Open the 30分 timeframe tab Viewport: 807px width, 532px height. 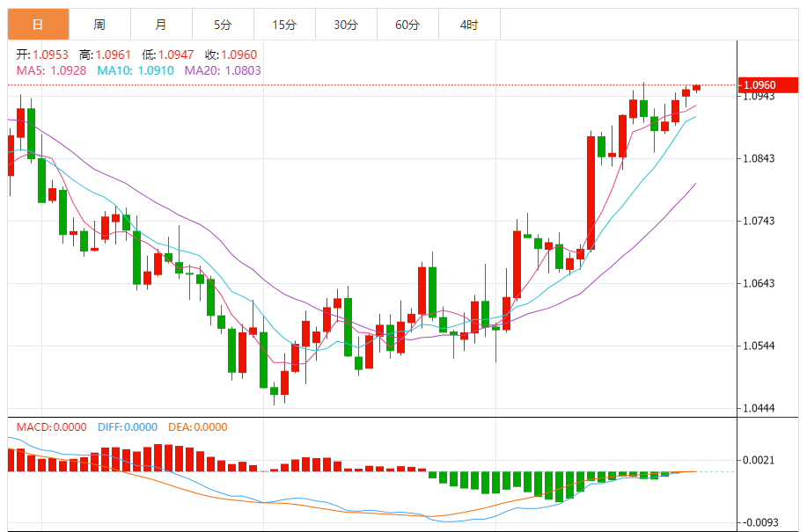point(347,24)
